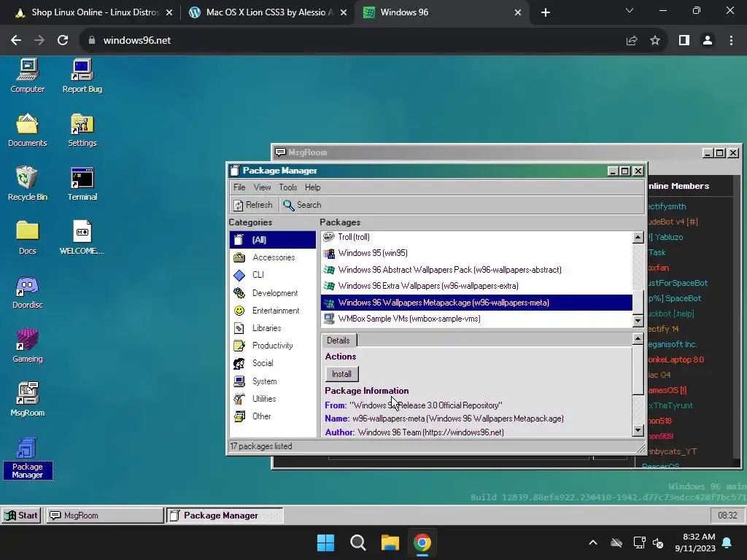The width and height of the screenshot is (747, 560).
Task: Select the Development category
Action: (273, 293)
